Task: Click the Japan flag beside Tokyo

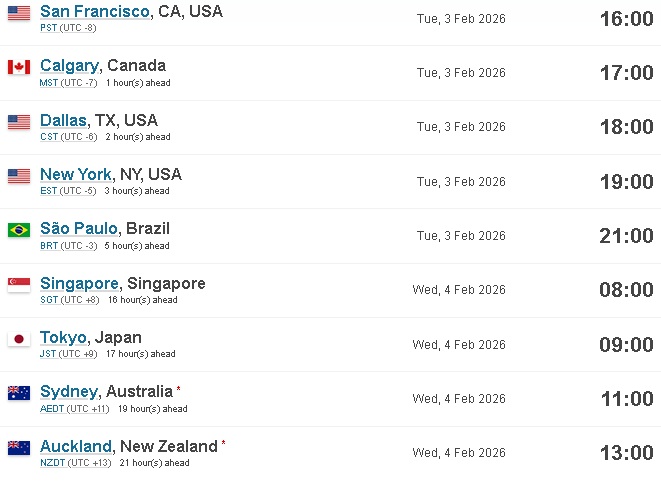Action: pos(19,339)
